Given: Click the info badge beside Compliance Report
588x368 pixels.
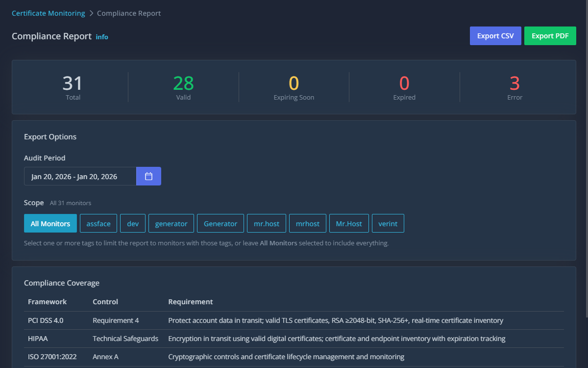Looking at the screenshot, I should tap(102, 37).
